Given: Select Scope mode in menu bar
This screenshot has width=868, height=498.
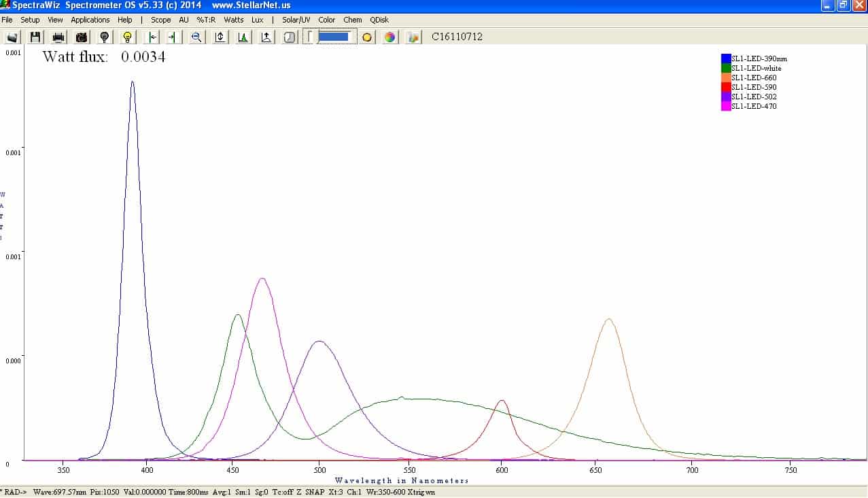Looking at the screenshot, I should click(x=161, y=20).
